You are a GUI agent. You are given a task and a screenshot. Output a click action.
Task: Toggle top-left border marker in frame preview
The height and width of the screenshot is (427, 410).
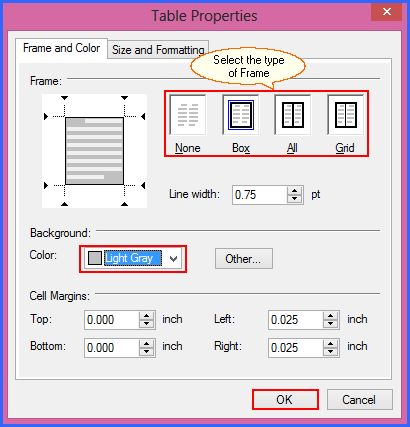[64, 98]
